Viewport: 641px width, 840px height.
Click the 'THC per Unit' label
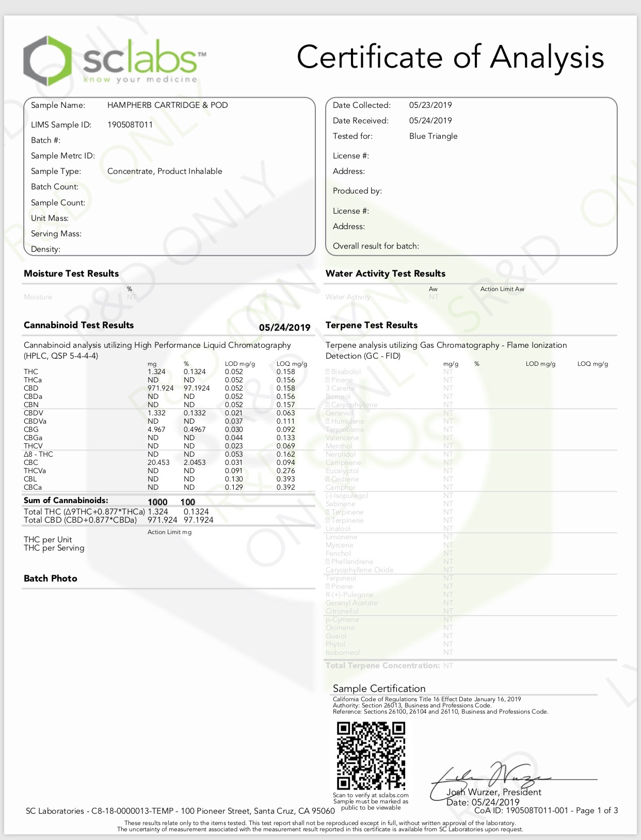pyautogui.click(x=48, y=540)
